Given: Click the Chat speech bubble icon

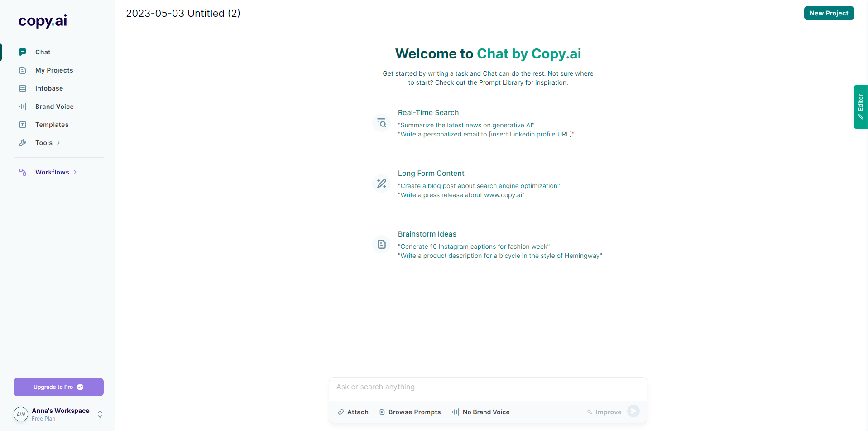Looking at the screenshot, I should pyautogui.click(x=23, y=52).
